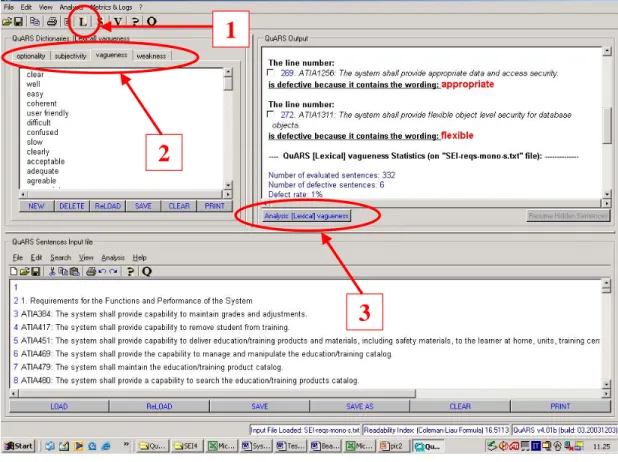
Task: Tick the checkbox for line 269
Action: coord(271,73)
